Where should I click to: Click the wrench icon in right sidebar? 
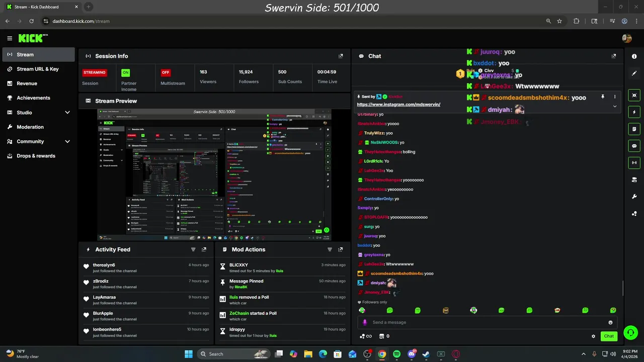pyautogui.click(x=634, y=197)
